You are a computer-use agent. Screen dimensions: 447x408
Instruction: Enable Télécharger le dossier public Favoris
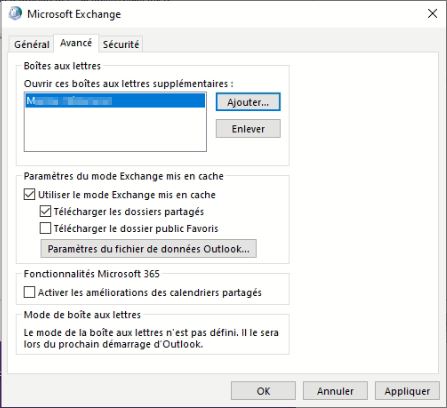point(45,228)
